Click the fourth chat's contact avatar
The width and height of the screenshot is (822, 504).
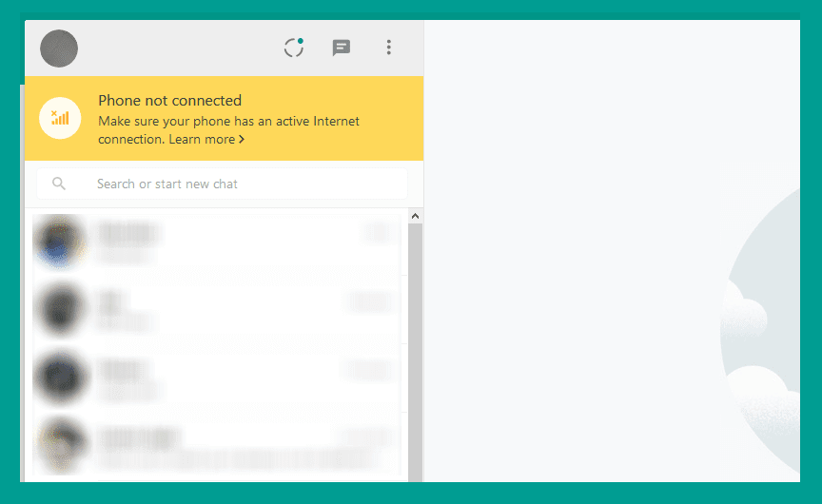coord(60,445)
